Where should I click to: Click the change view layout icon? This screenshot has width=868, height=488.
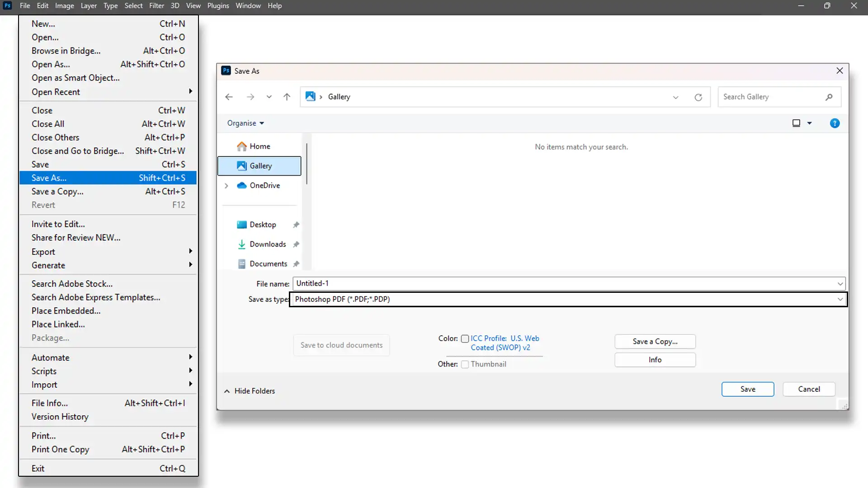[796, 123]
